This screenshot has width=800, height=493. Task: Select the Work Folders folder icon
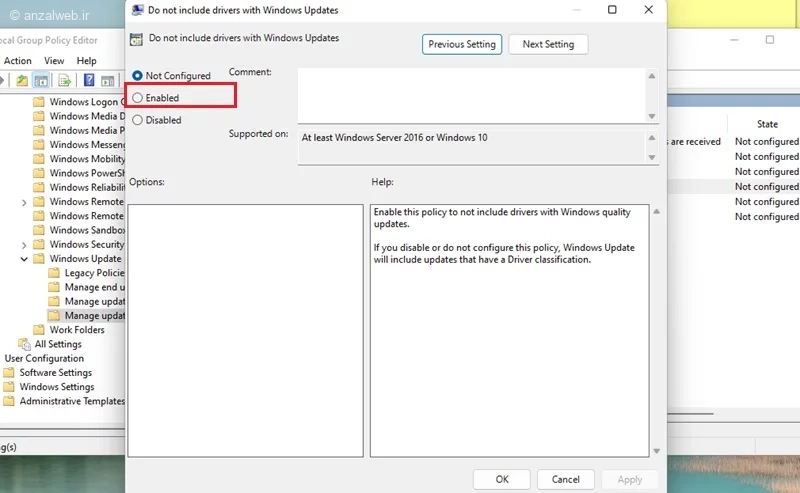[x=39, y=330]
